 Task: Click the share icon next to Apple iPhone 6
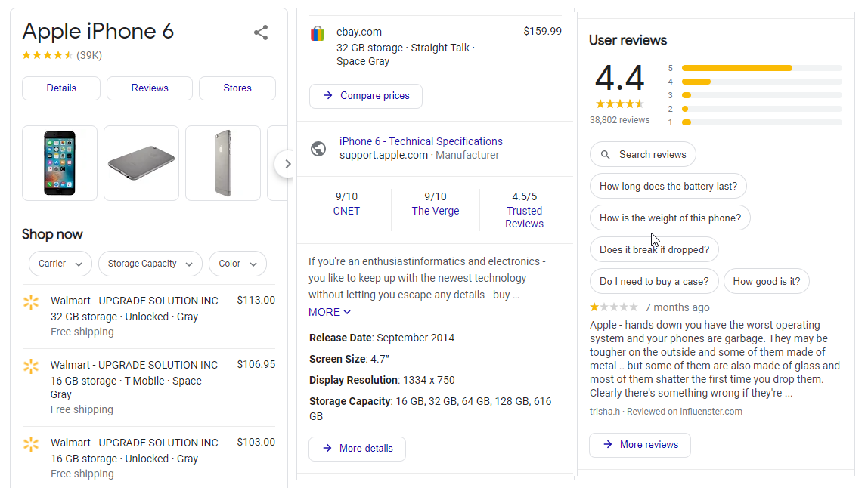pyautogui.click(x=260, y=32)
